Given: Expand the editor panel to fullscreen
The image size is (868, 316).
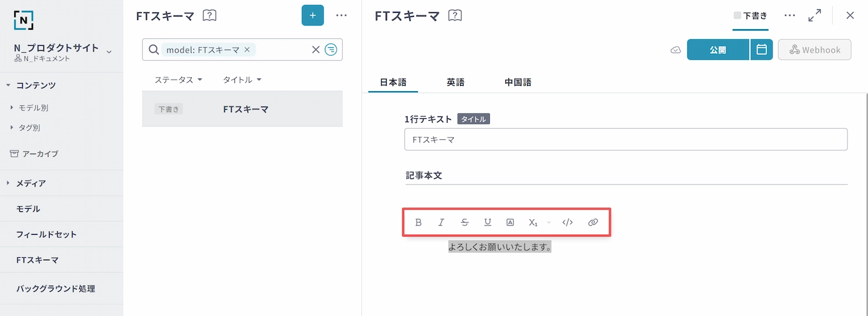Looking at the screenshot, I should 815,15.
